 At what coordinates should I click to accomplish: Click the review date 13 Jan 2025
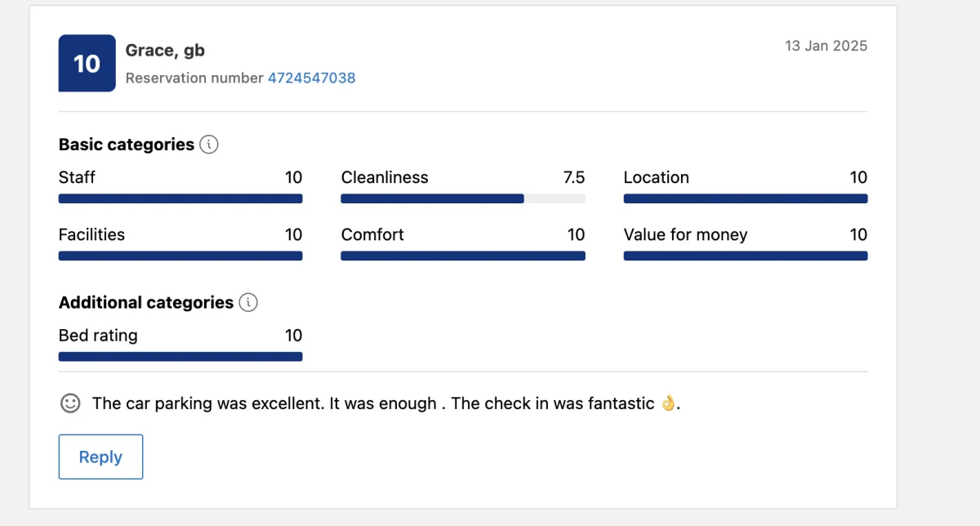(x=826, y=46)
